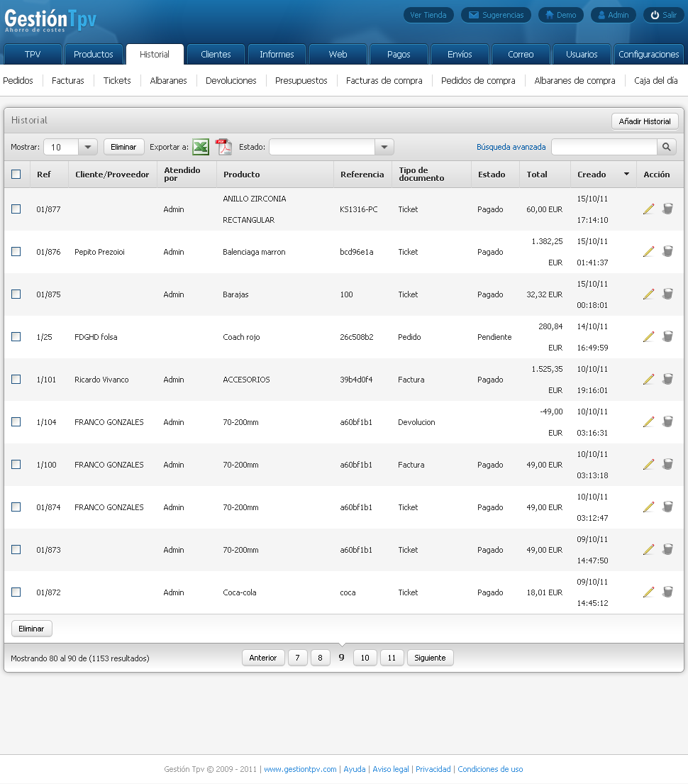Check the box for row 01/876
This screenshot has height=784, width=688.
[x=16, y=251]
